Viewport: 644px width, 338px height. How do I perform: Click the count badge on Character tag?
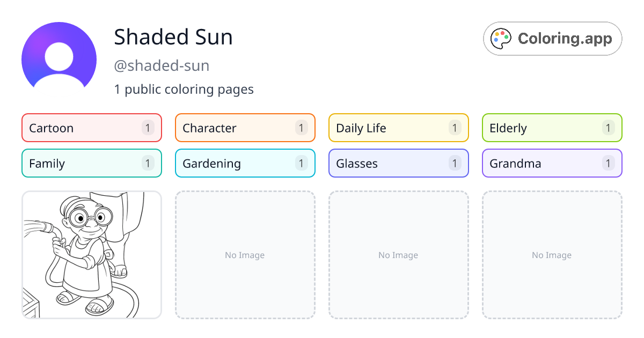point(301,128)
